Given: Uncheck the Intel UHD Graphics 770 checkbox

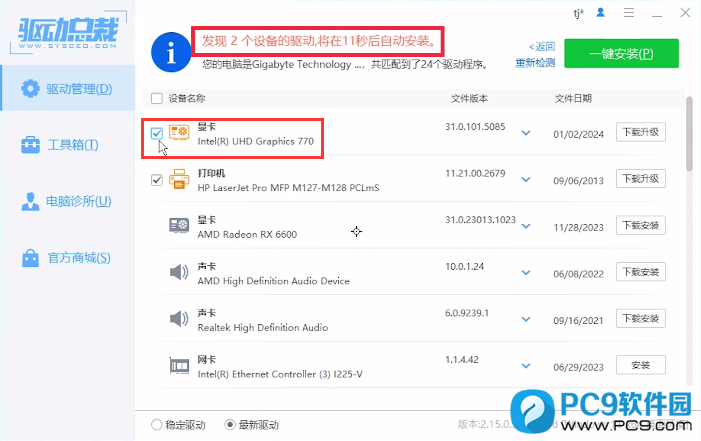Looking at the screenshot, I should coord(156,133).
